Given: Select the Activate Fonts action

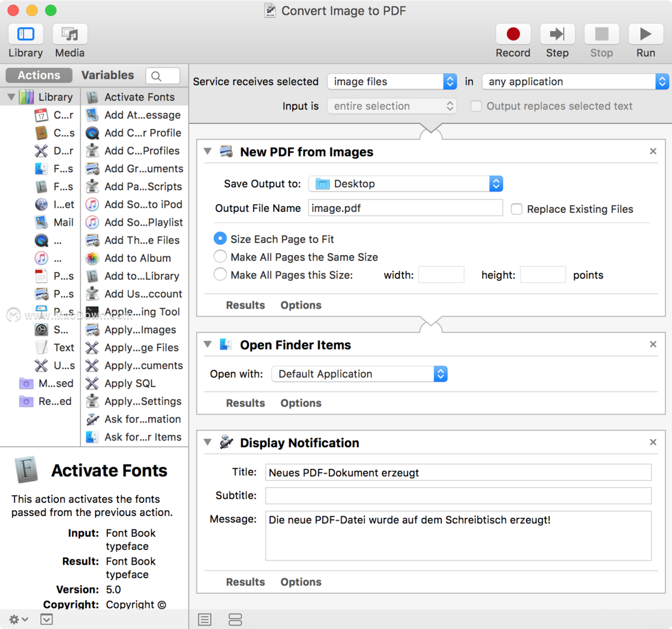Looking at the screenshot, I should pos(135,97).
